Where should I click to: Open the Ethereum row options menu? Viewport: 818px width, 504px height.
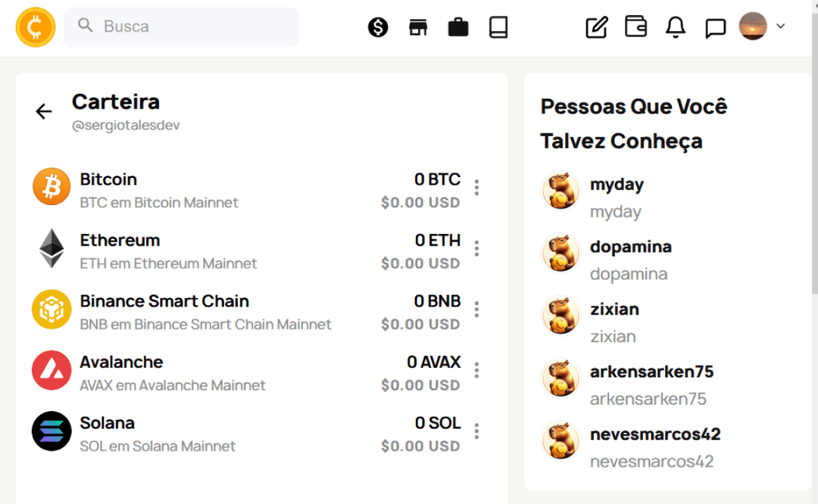[x=476, y=248]
